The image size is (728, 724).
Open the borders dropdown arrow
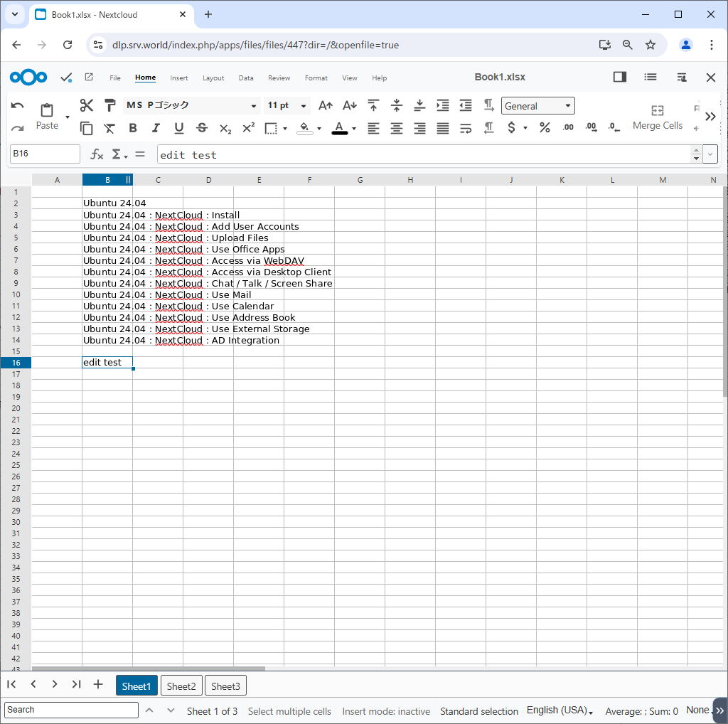coord(285,128)
